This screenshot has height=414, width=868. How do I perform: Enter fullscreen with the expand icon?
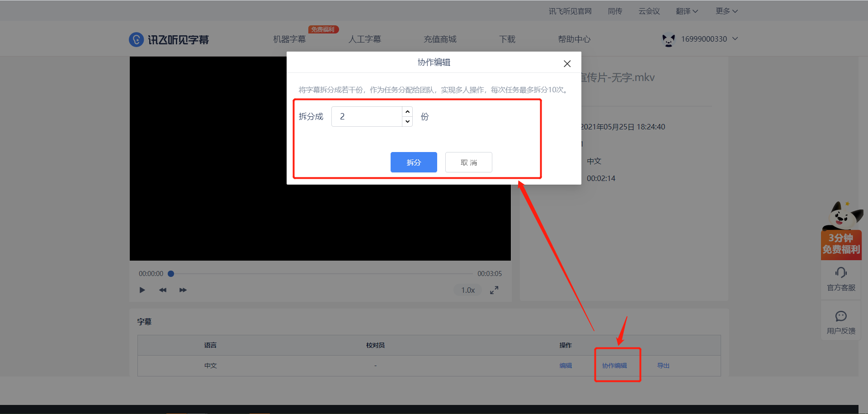click(x=494, y=290)
